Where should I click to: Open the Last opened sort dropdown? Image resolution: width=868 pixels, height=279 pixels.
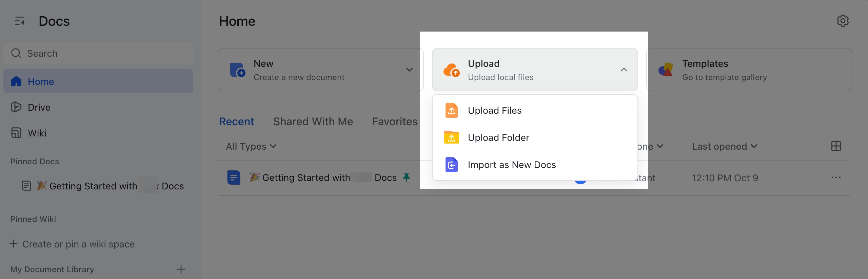click(725, 146)
